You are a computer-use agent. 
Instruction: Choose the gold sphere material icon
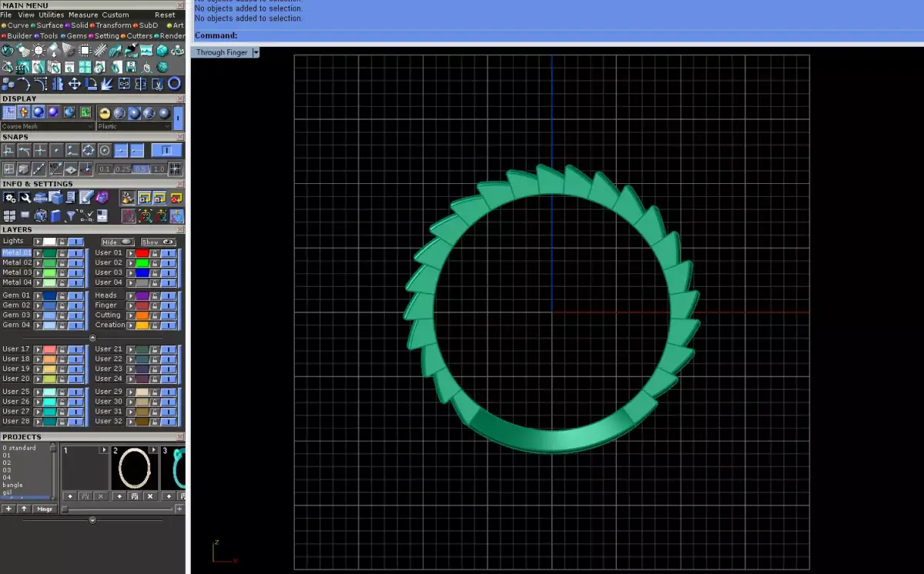[105, 113]
